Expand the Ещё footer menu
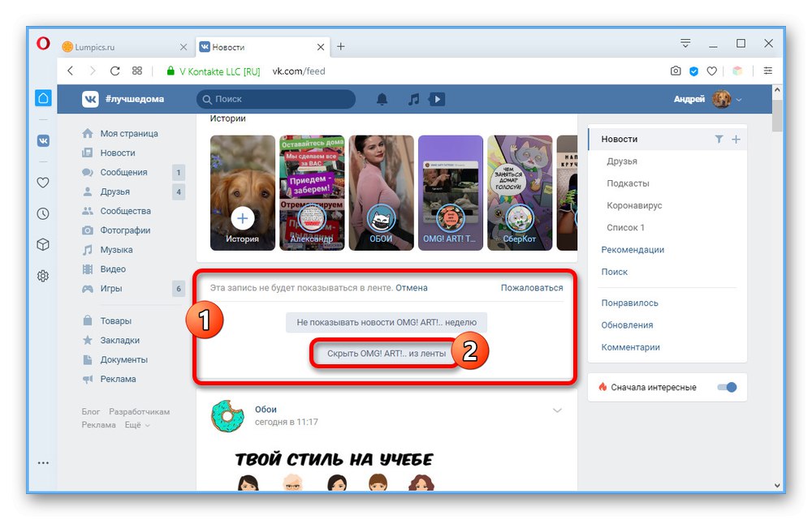Viewport: 812px width, 520px height. (x=137, y=425)
